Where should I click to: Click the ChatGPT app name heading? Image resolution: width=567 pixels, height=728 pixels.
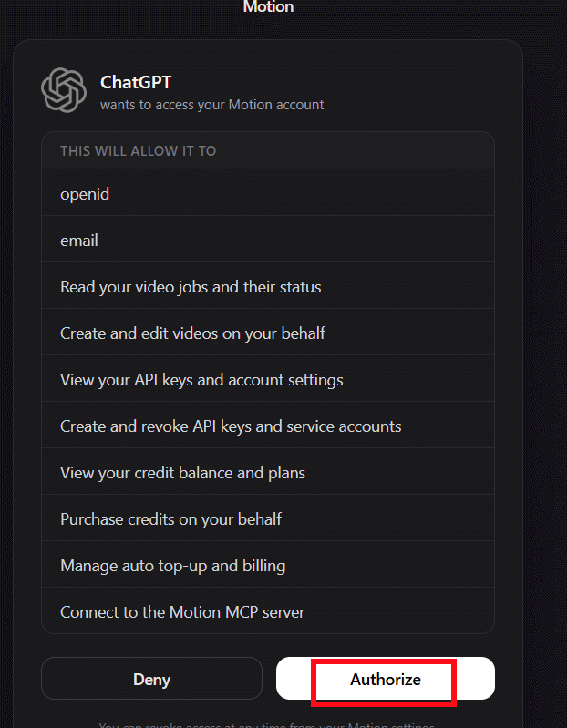136,83
